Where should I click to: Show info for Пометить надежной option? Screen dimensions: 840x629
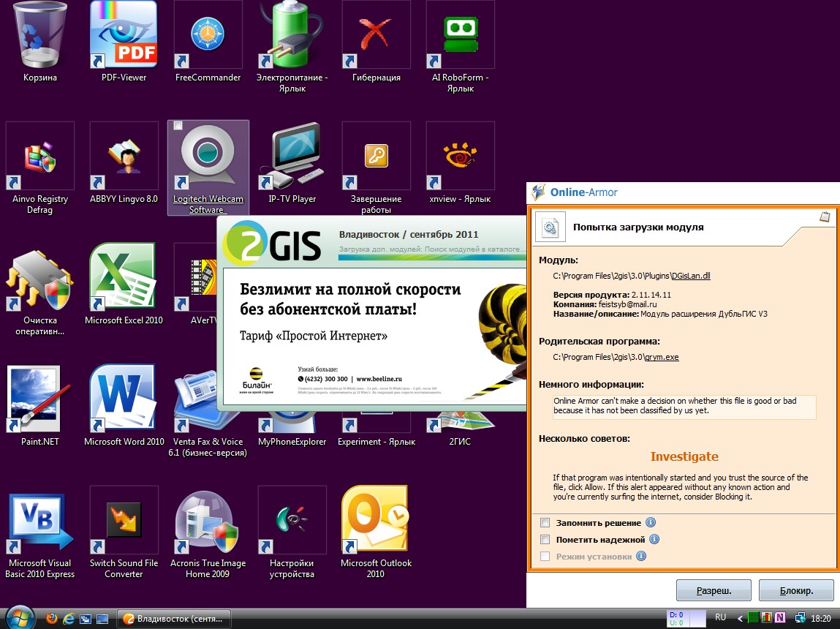click(654, 539)
